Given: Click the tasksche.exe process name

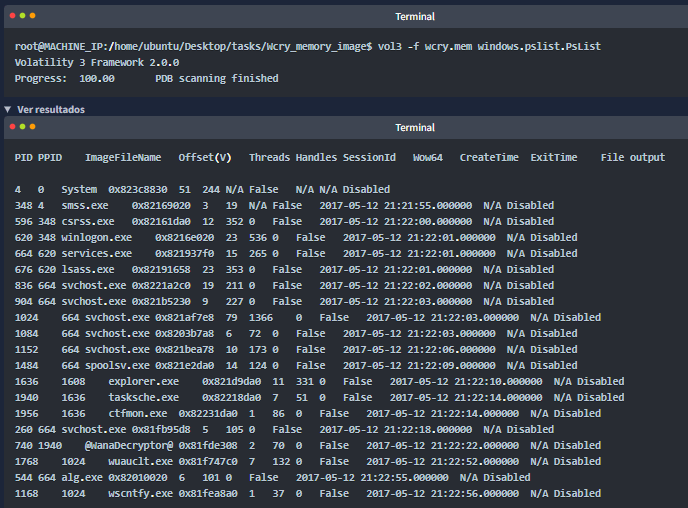Looking at the screenshot, I should click(x=143, y=398).
